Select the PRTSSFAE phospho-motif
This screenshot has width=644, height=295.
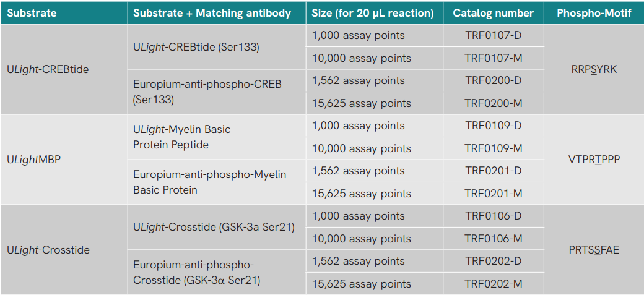(x=594, y=250)
